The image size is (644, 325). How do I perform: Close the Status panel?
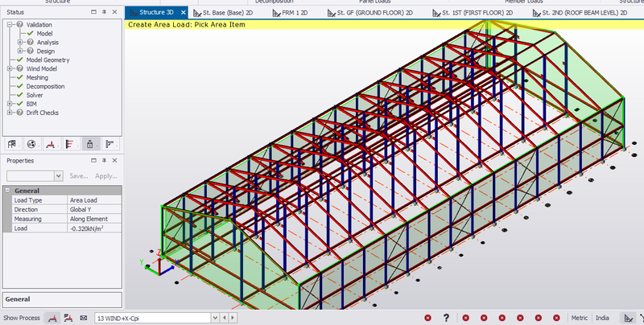tap(114, 12)
